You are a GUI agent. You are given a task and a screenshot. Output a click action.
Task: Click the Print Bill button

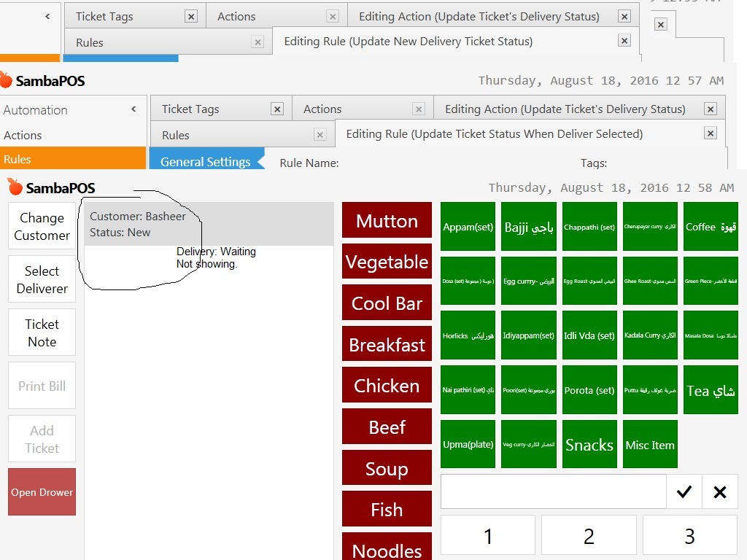[42, 386]
